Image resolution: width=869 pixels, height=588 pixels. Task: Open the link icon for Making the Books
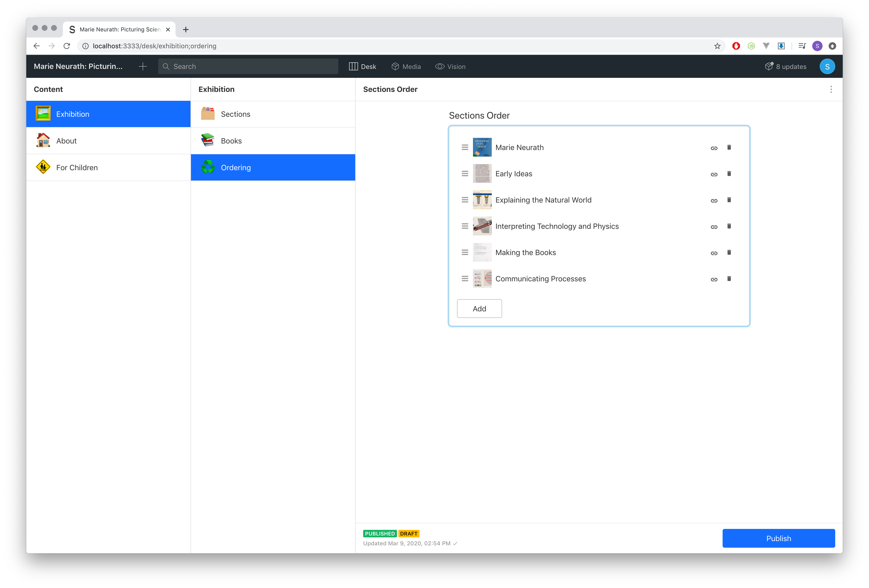click(714, 253)
